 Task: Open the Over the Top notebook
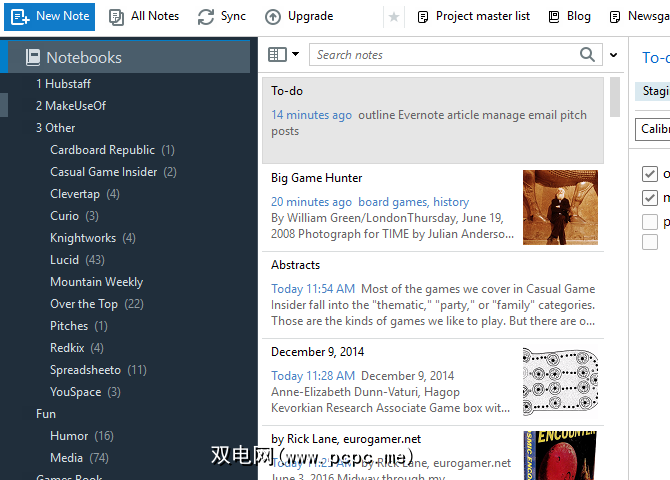coord(97,304)
